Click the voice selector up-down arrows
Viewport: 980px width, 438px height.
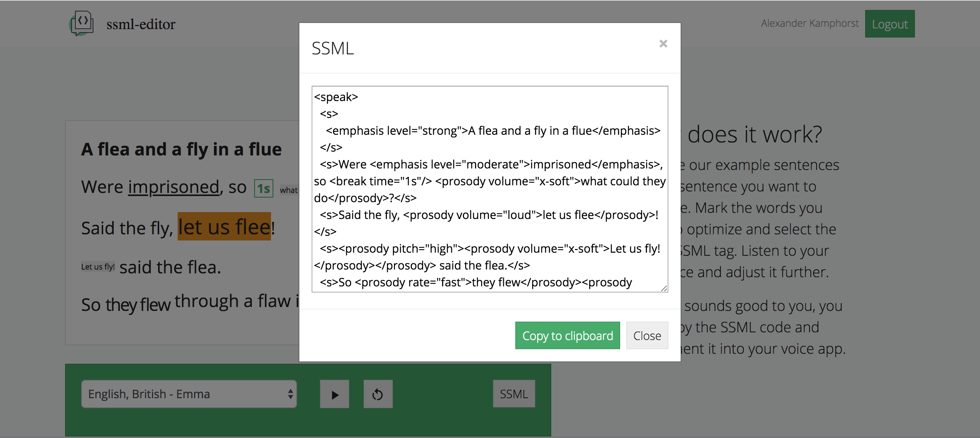tap(291, 394)
